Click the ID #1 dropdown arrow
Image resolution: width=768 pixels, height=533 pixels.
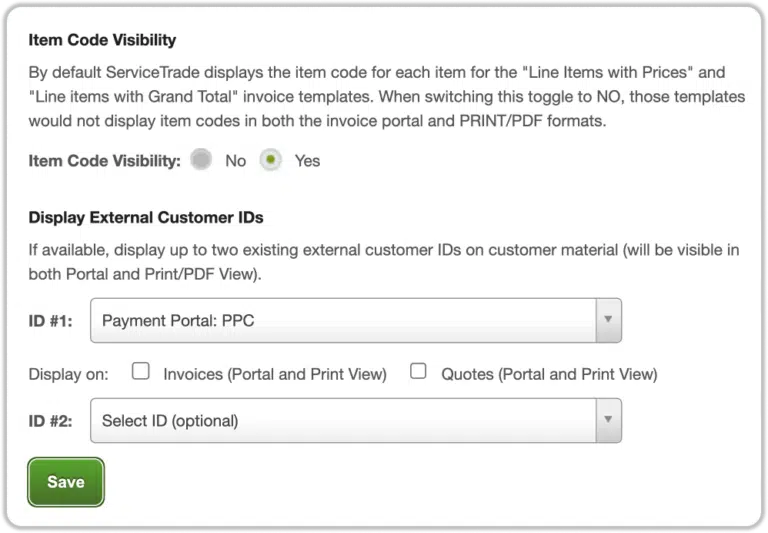(605, 321)
